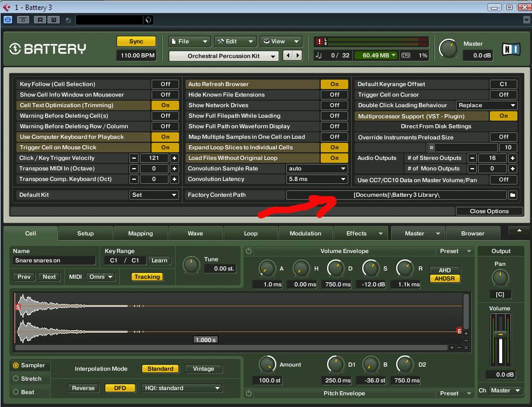The width and height of the screenshot is (532, 407).
Task: Click the Battery logo
Action: 47,49
